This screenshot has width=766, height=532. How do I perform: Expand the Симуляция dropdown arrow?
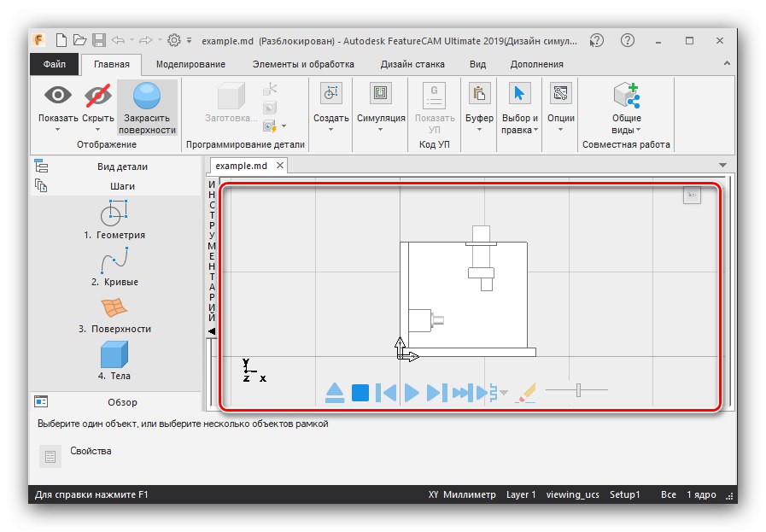tap(381, 130)
